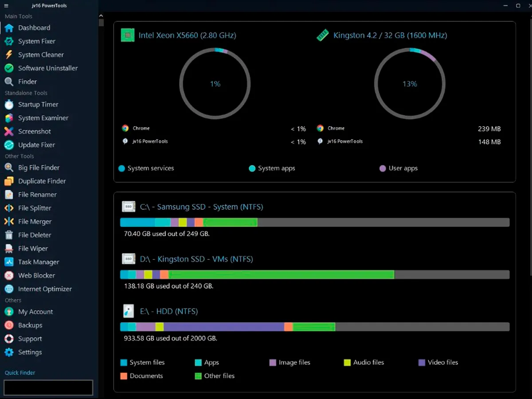Click the Chrome icon beside 239 MB
Screen dimensions: 532x399
click(x=320, y=128)
